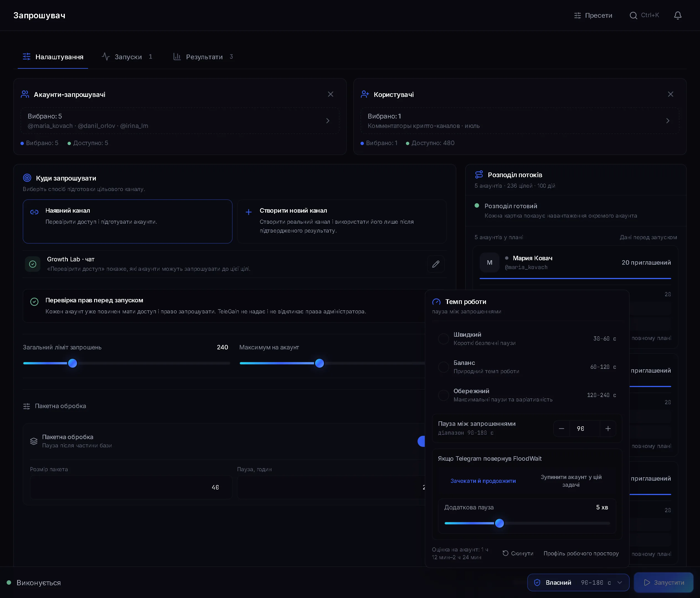Expand the Вибрано: 5 accounts selection row
The width and height of the screenshot is (700, 598).
coord(180,121)
